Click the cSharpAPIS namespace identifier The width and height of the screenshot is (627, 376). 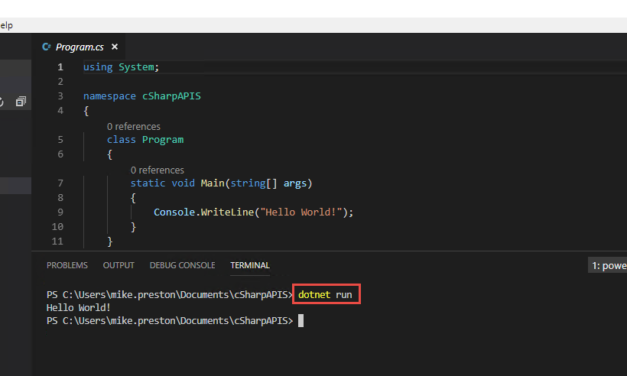pos(172,96)
